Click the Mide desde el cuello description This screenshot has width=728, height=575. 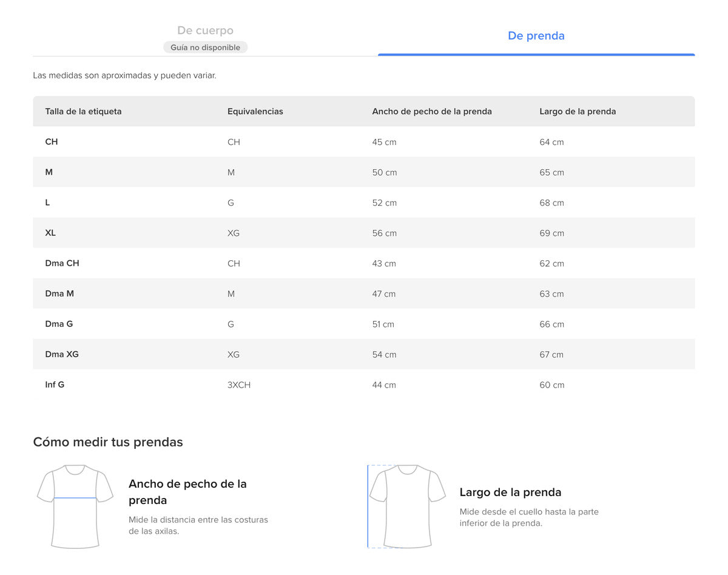click(x=529, y=517)
